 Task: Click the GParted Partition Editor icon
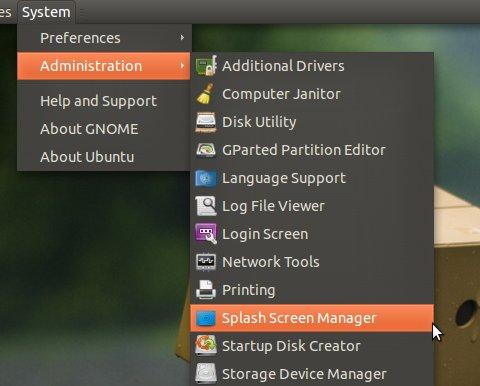coord(206,150)
